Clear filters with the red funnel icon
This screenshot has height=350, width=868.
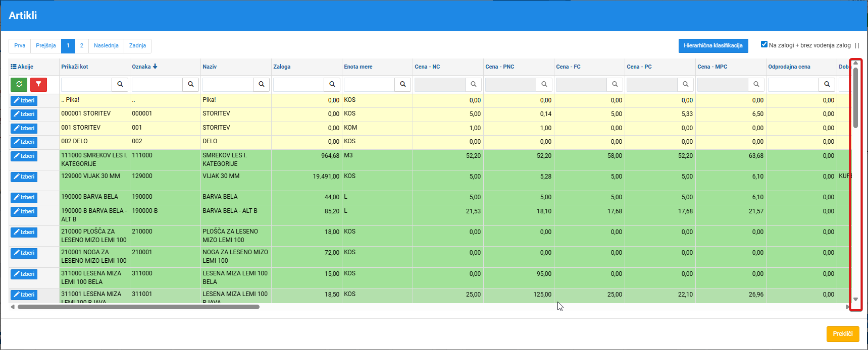38,84
